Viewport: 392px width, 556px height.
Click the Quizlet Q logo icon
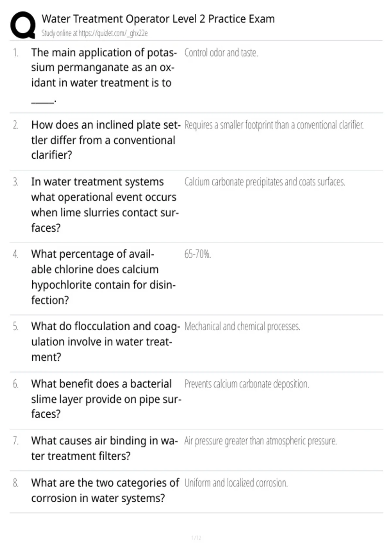pyautogui.click(x=23, y=25)
